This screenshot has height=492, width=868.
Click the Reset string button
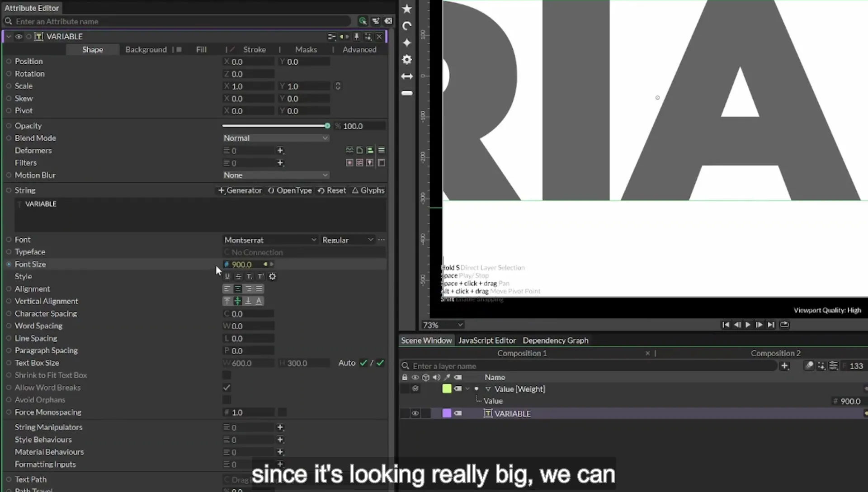point(331,190)
